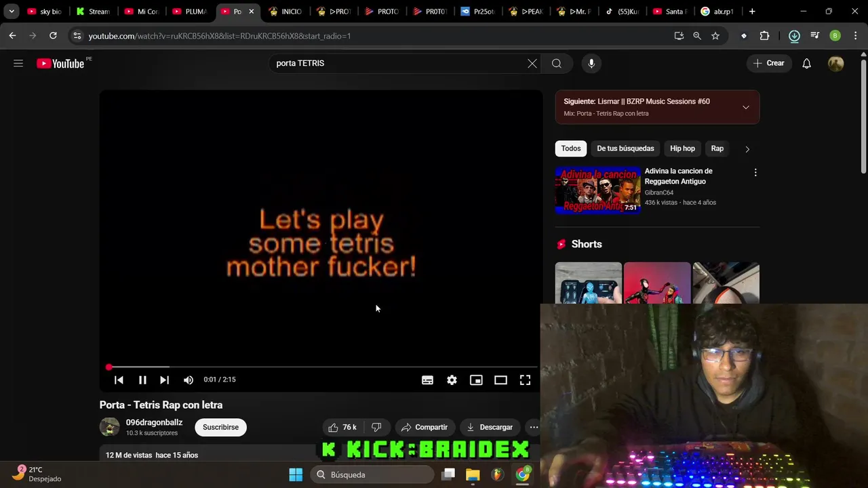The image size is (868, 488).
Task: Go to the YouTube home logo
Action: pos(60,63)
